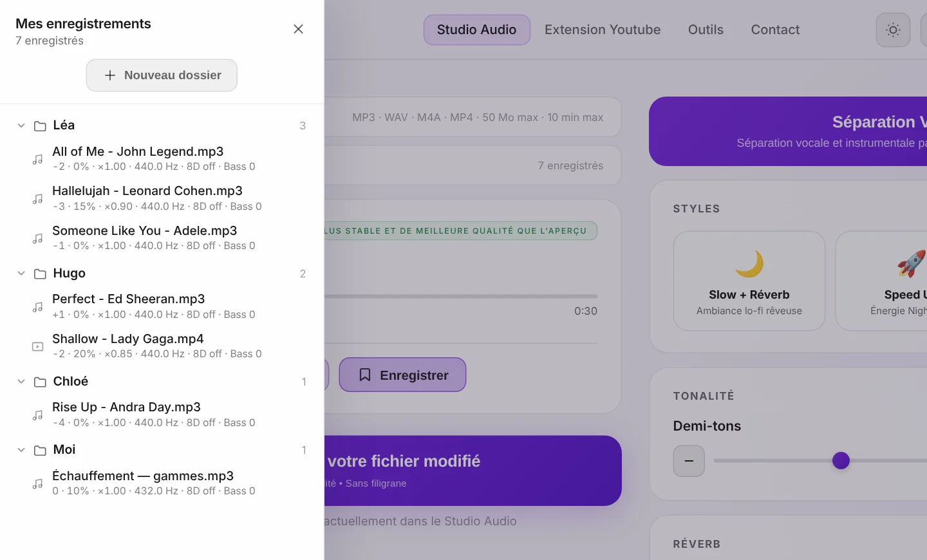Screen dimensions: 927x560
Task: Switch to the Studio Audio tab
Action: (476, 30)
